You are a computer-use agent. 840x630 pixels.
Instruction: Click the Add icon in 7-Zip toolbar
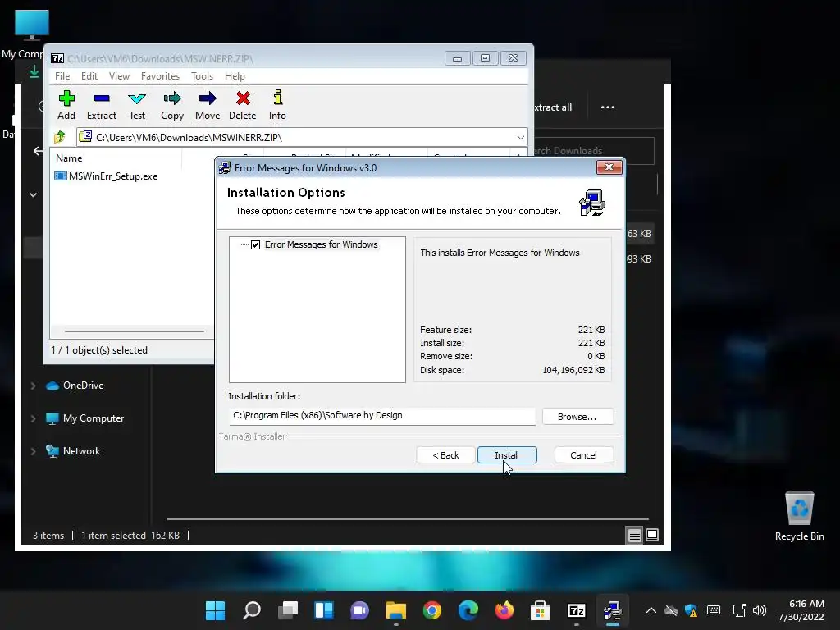click(66, 105)
